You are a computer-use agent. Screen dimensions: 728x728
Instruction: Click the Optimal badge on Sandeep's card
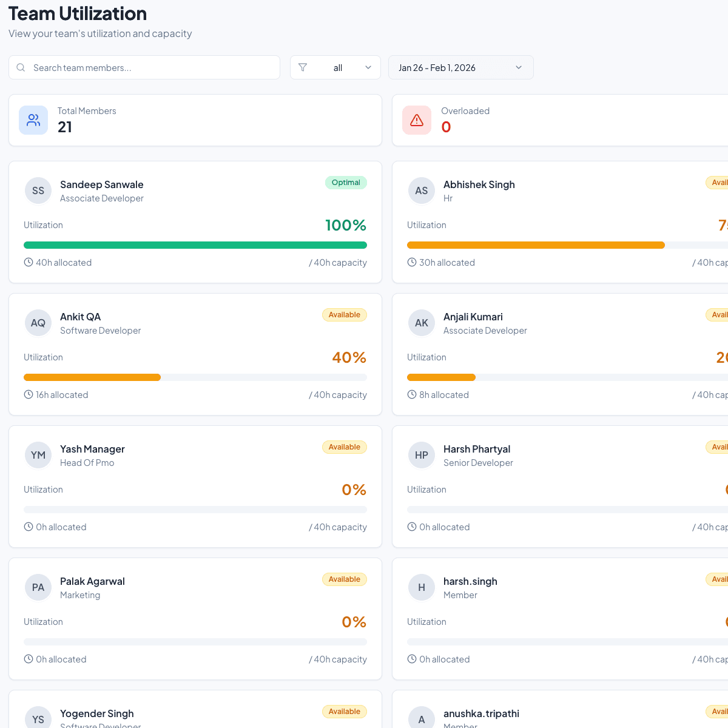tap(346, 183)
